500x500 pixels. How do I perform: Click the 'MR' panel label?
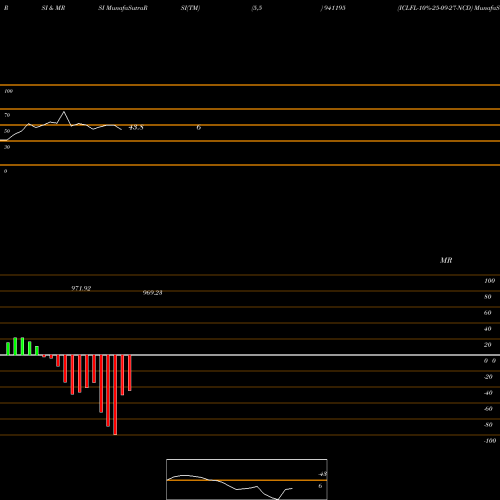click(446, 260)
